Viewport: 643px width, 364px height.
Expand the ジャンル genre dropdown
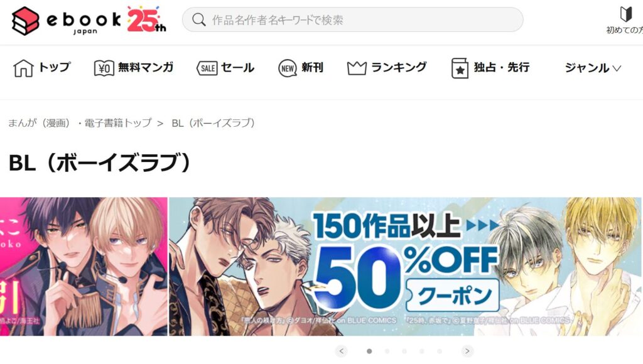[593, 68]
